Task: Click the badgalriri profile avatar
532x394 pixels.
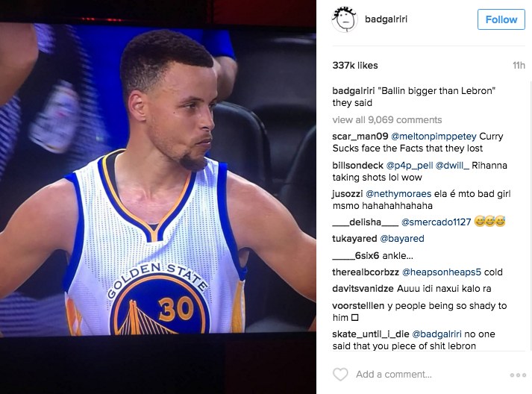Action: coord(344,19)
